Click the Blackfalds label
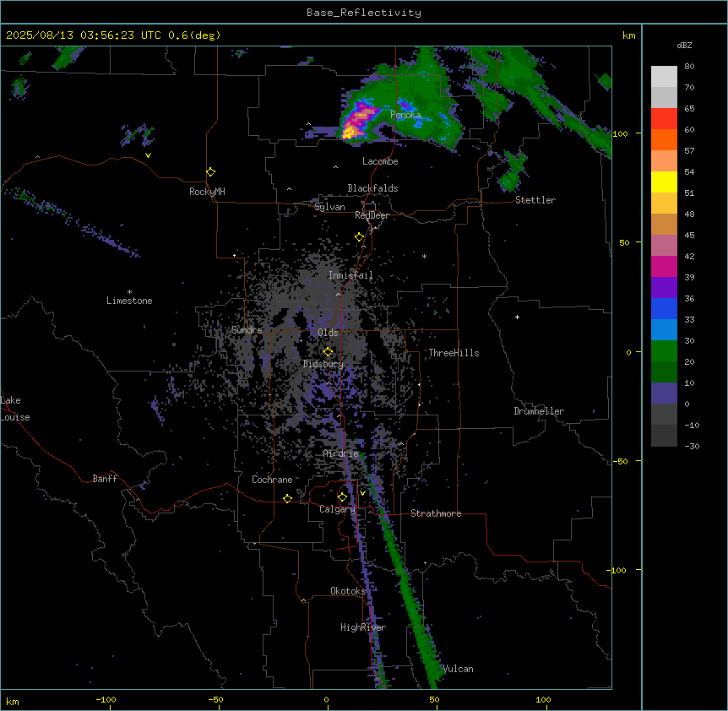This screenshot has width=728, height=711. pos(372,188)
